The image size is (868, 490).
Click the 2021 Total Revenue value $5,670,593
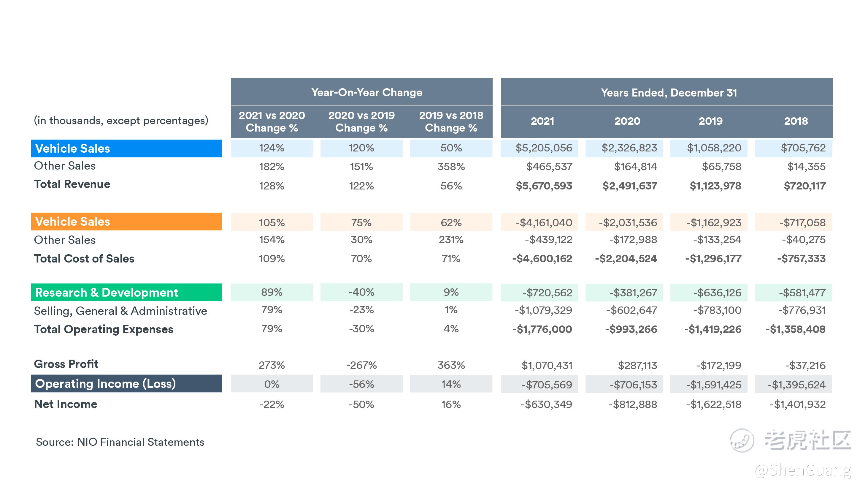[x=544, y=186]
